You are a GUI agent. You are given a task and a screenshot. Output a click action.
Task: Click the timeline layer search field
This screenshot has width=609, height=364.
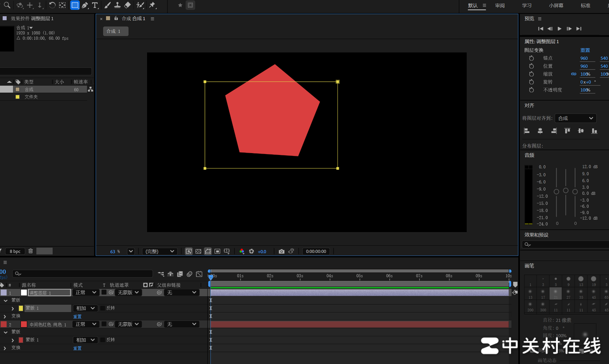pos(85,273)
